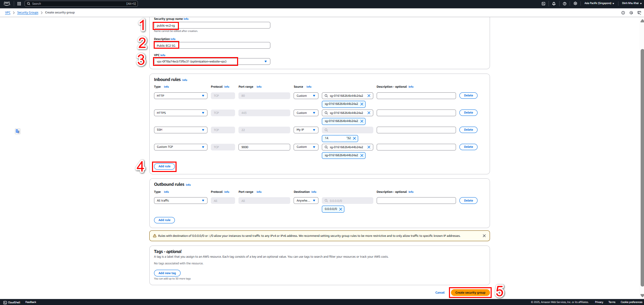Open the HTTPS rule type dropdown
Screen dimensions: 644x305
181,113
